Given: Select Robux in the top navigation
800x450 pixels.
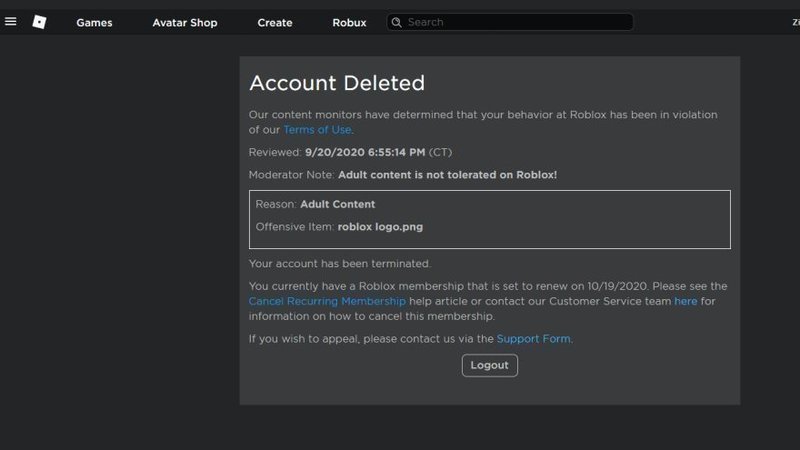Looking at the screenshot, I should [x=349, y=23].
